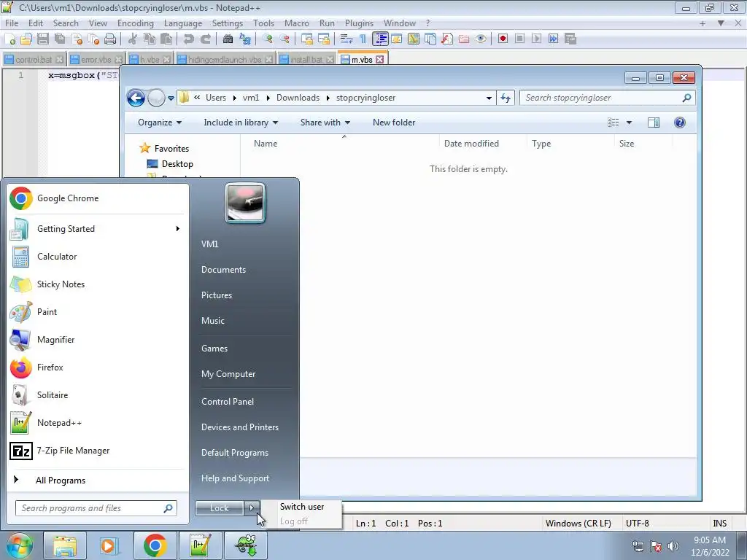
Task: Switch to the control.bat tab
Action: coord(34,60)
